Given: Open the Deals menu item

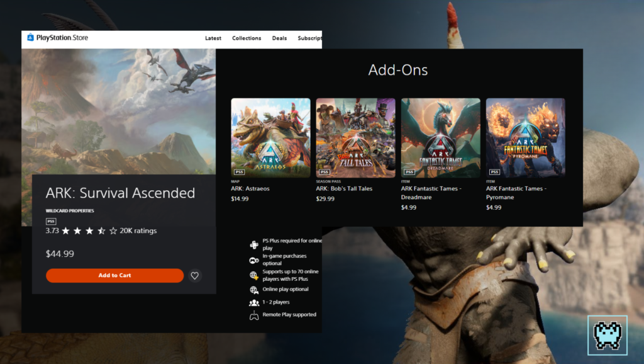Looking at the screenshot, I should 279,38.
